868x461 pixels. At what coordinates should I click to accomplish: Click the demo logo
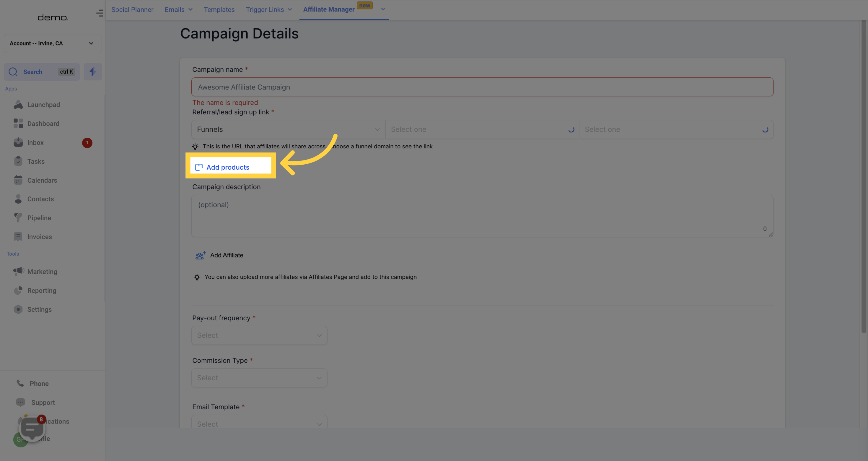[x=53, y=17]
